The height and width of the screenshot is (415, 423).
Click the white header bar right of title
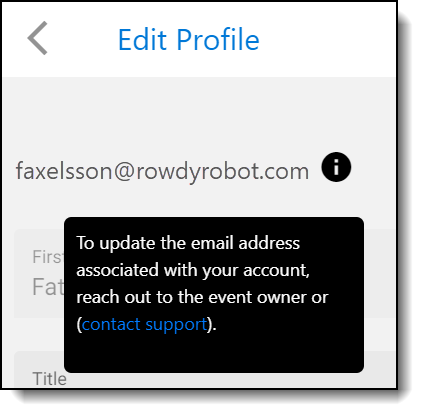(327, 39)
